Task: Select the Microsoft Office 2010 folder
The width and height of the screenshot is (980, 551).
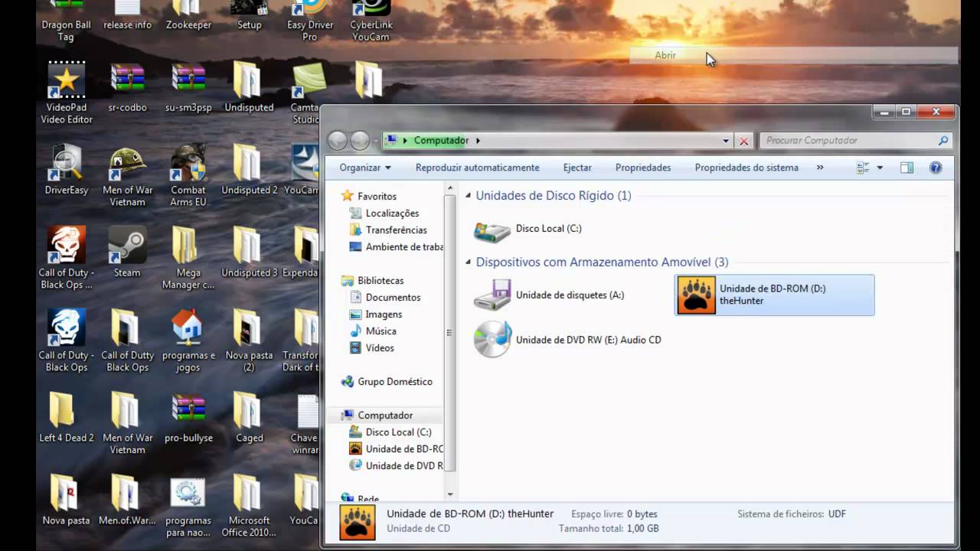Action: [x=250, y=507]
